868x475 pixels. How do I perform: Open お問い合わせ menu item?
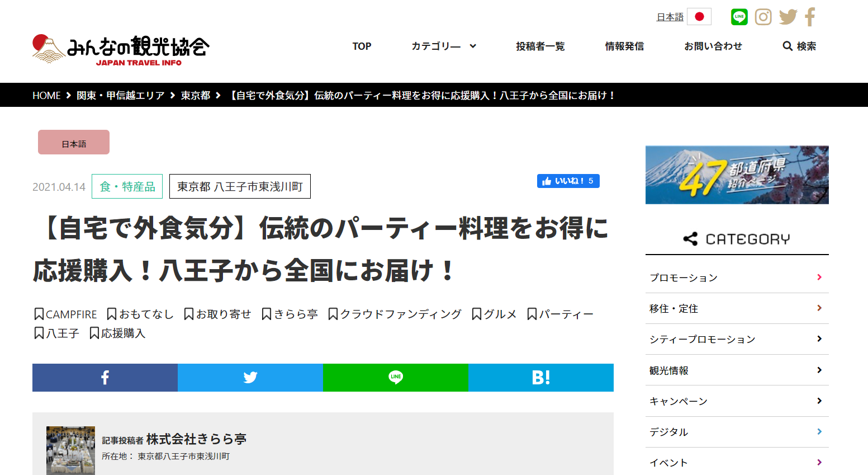pyautogui.click(x=713, y=46)
